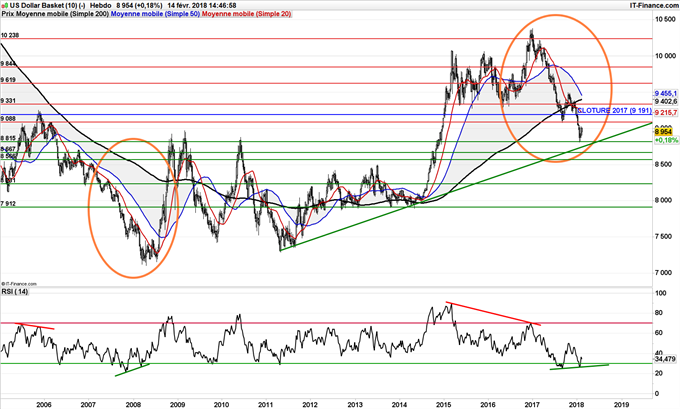Screen dimensions: 680x409
Task: Click the US Dollar Basket (10) title
Action: coord(44,6)
